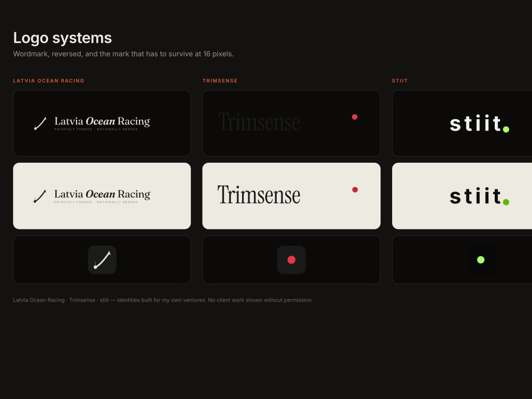The height and width of the screenshot is (399, 532).
Task: Select the white stiit wordmark on dark card
Action: click(476, 123)
